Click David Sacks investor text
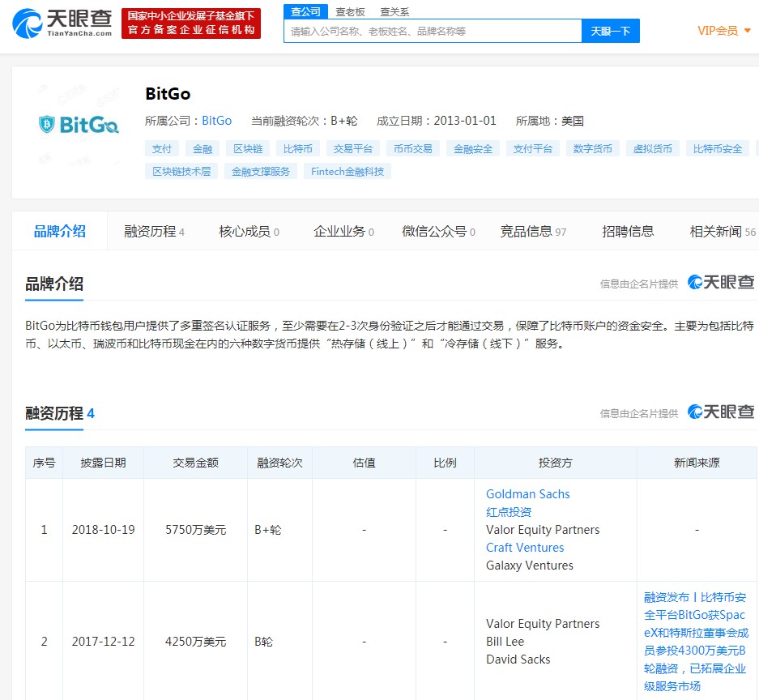This screenshot has height=700, width=759. pos(518,659)
